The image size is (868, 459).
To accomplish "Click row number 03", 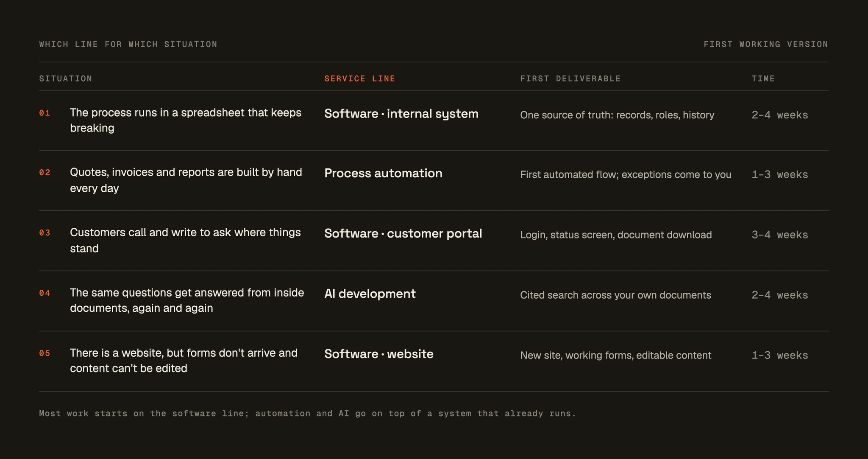I will [45, 233].
